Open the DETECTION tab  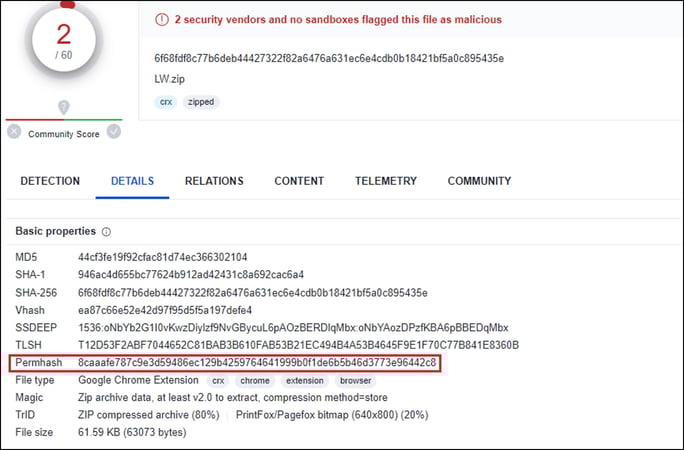click(50, 181)
